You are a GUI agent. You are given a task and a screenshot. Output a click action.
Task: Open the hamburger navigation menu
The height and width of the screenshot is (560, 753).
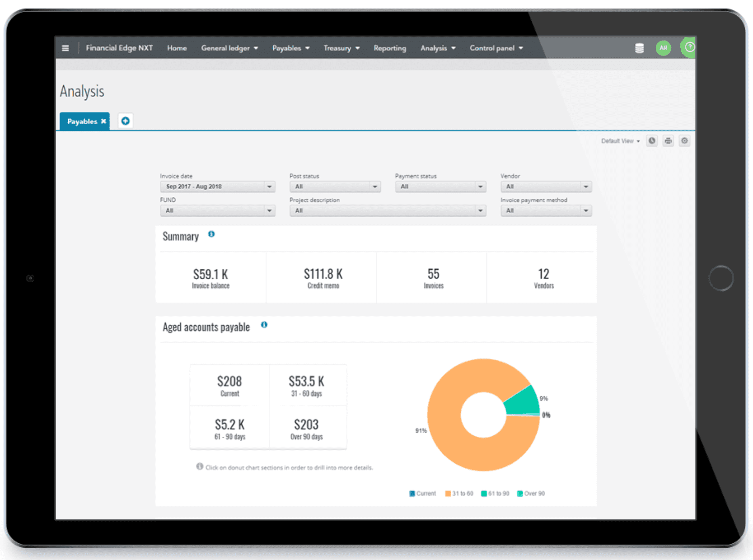(x=65, y=48)
